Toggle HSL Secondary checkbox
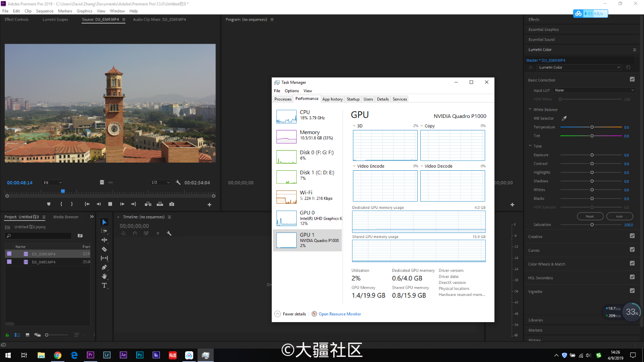Image resolution: width=644 pixels, height=362 pixels. point(632,277)
